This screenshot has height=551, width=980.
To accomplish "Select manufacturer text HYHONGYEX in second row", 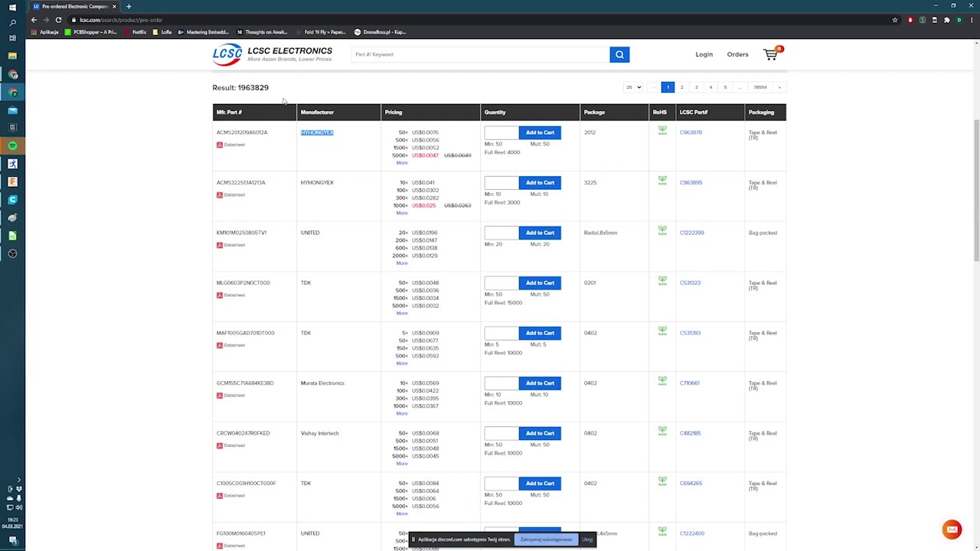I will coord(317,182).
